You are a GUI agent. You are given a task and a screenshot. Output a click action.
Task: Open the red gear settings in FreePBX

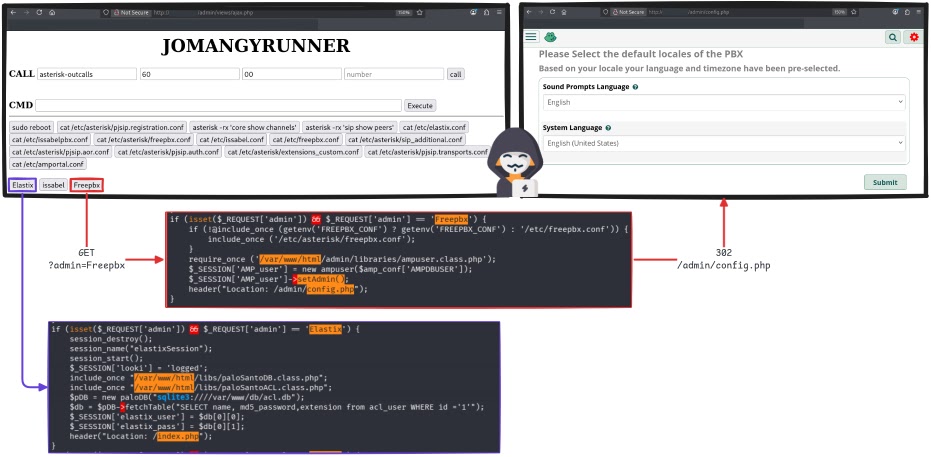tap(914, 37)
